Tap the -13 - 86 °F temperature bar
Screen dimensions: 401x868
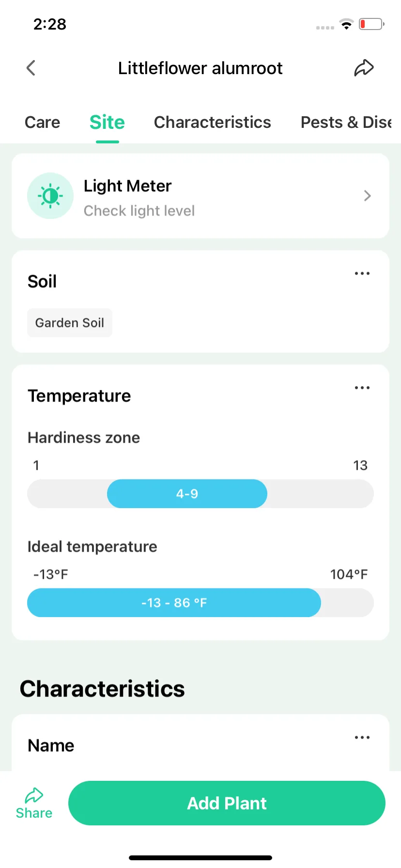(x=174, y=603)
